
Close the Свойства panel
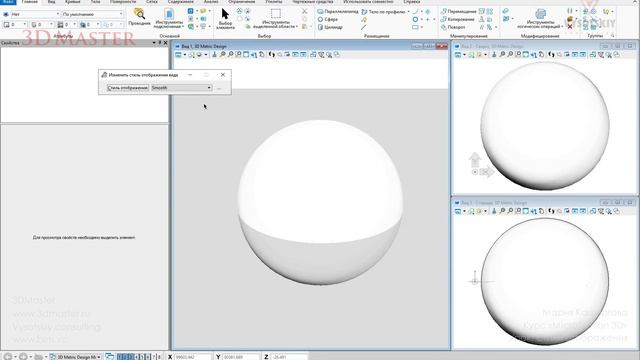165,43
